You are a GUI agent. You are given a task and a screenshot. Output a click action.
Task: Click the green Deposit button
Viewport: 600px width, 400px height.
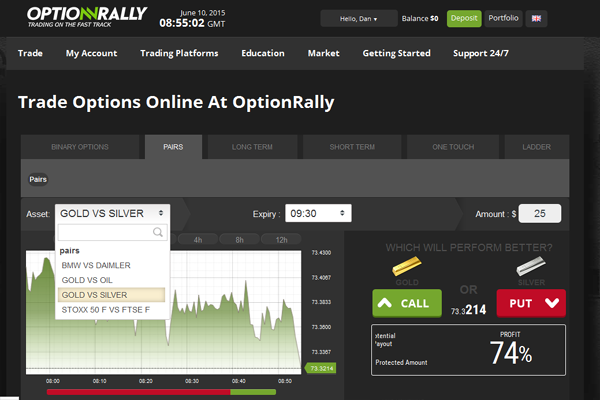[464, 18]
